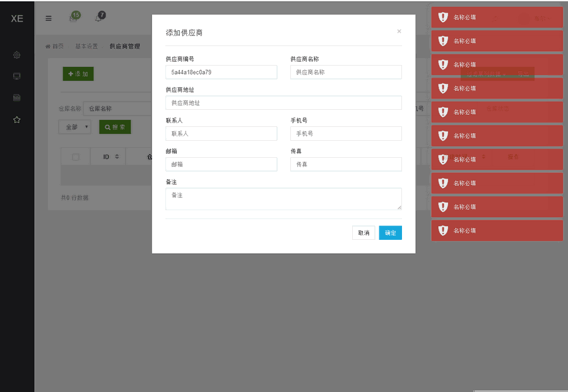Open the database icon in left sidebar
This screenshot has width=568, height=392.
[16, 98]
